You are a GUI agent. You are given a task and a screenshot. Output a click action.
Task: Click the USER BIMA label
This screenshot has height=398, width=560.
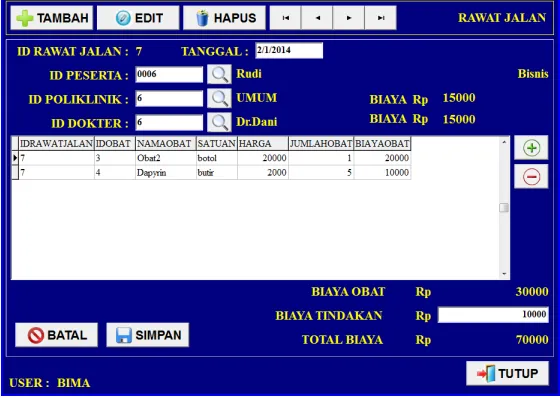coord(50,383)
